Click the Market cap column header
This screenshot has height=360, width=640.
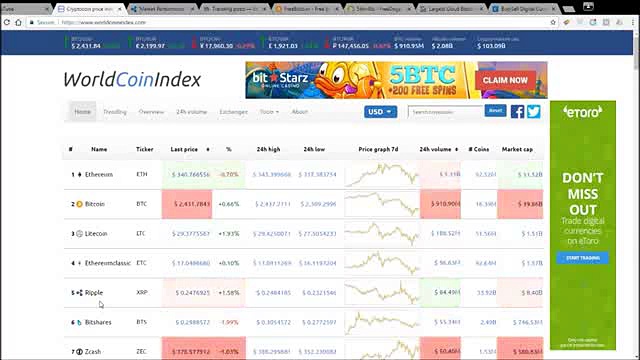(x=517, y=149)
